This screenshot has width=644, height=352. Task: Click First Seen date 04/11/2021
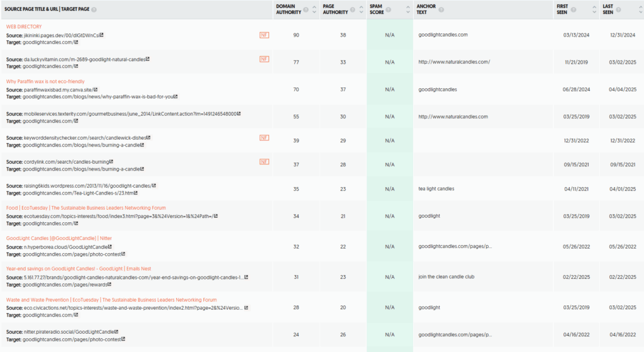[x=576, y=189]
